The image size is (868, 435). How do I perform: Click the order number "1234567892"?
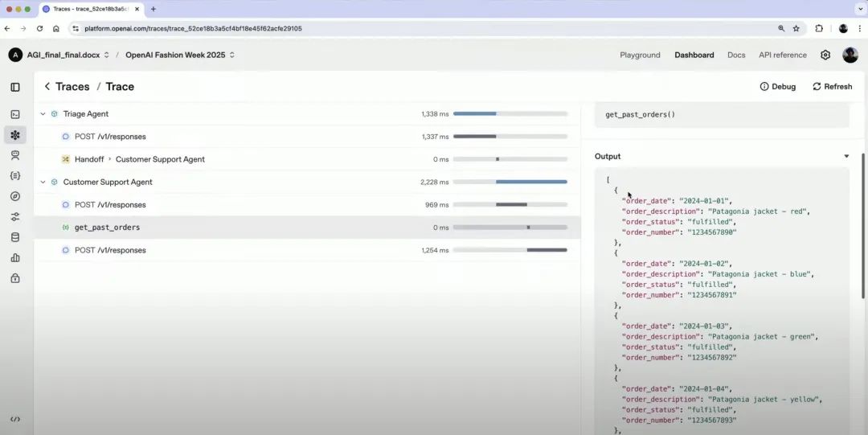712,358
